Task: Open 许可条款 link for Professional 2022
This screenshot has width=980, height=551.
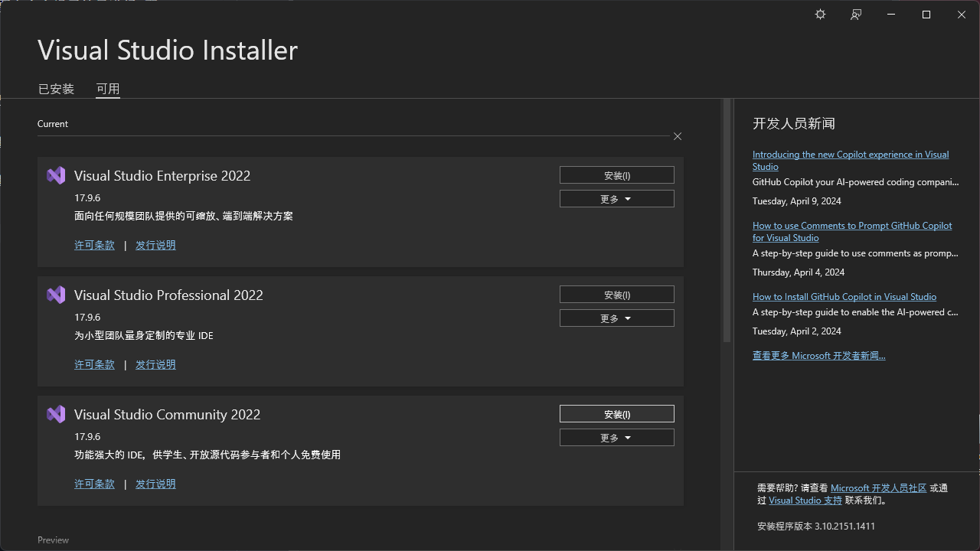Action: tap(94, 364)
